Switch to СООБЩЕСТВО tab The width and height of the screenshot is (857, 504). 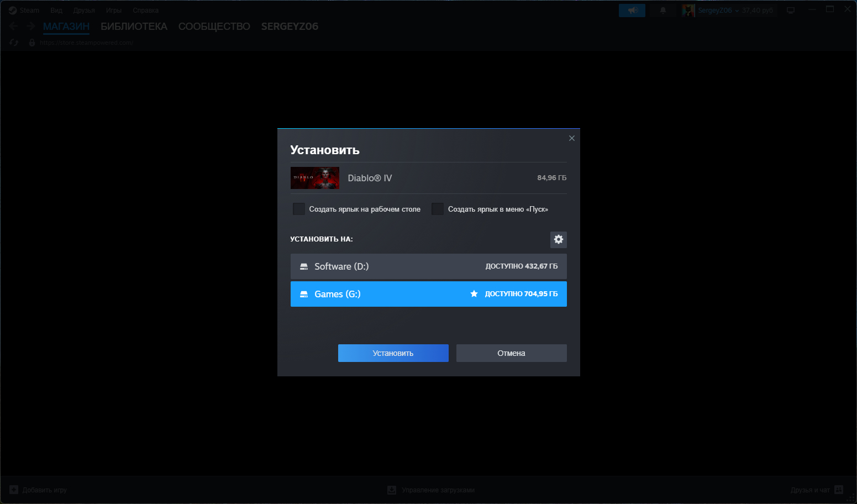tap(214, 27)
